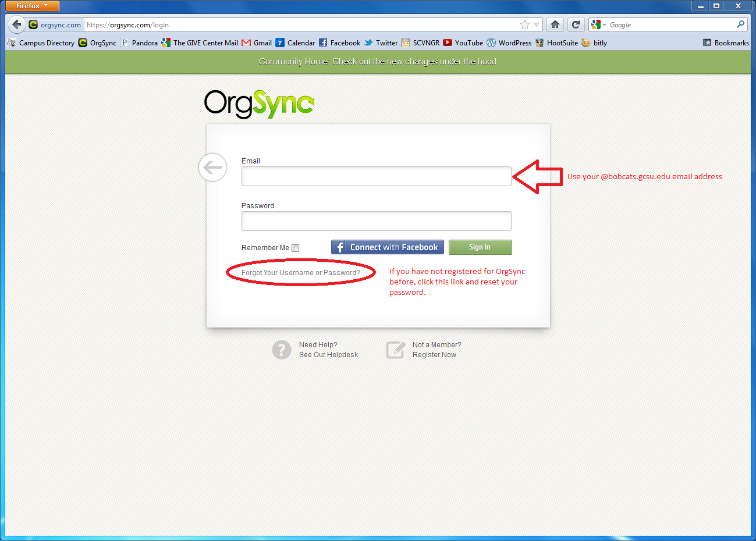Click the Home icon in the toolbar
The image size is (756, 541).
555,24
